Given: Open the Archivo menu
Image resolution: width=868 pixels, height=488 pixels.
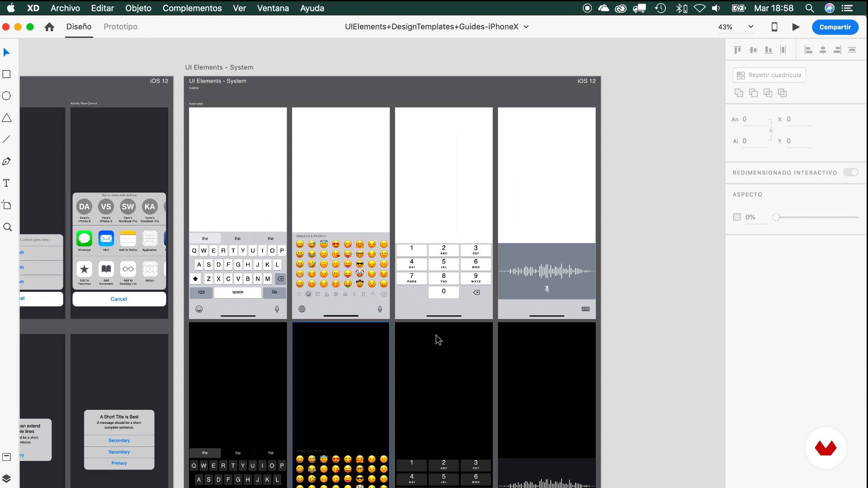Looking at the screenshot, I should [65, 8].
